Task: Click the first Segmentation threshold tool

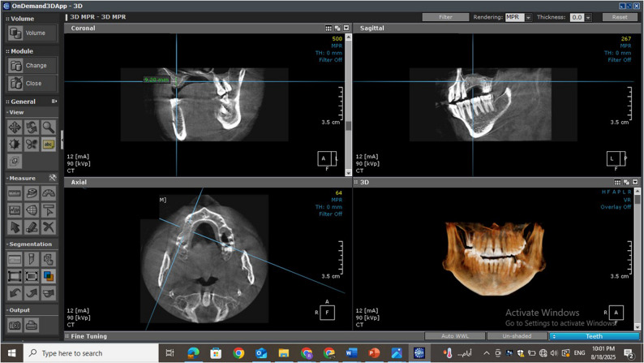Action: (x=15, y=259)
